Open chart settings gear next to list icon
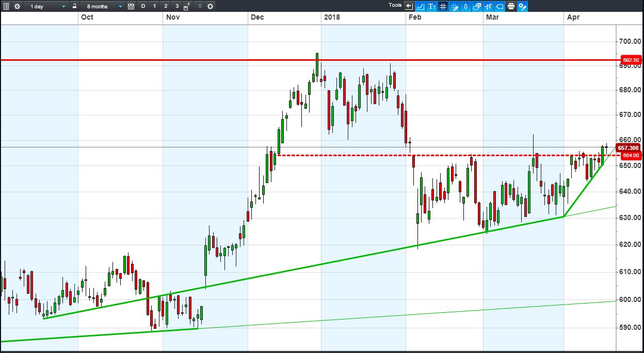The width and height of the screenshot is (644, 353). (17, 6)
